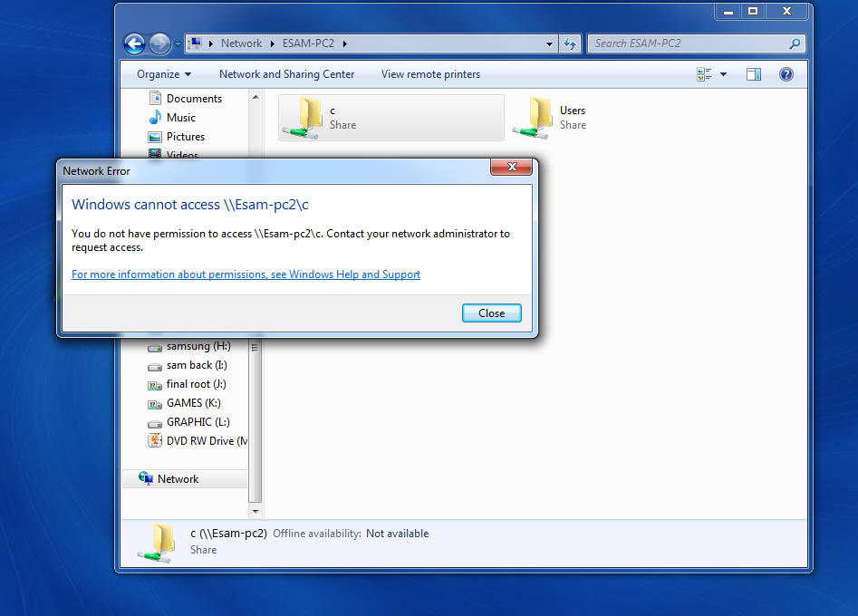Click the Help question mark icon
This screenshot has height=616, width=858.
coord(786,74)
